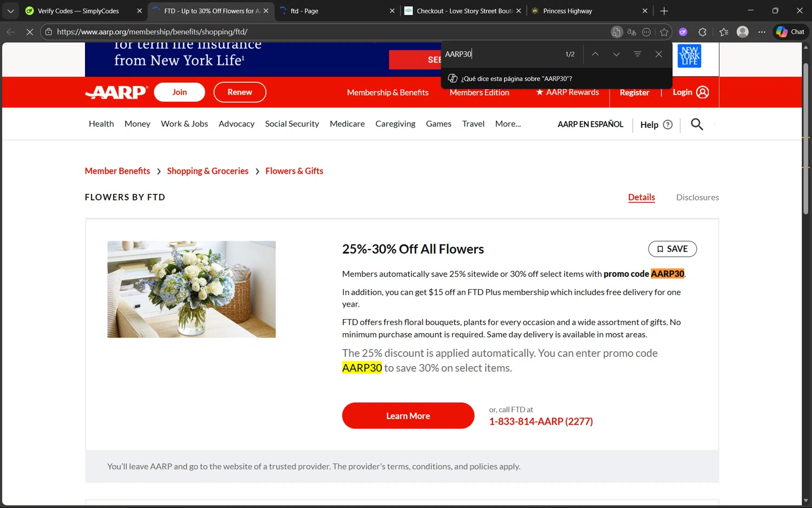Click the page vertical scrollbar
The height and width of the screenshot is (508, 812).
coord(806,140)
